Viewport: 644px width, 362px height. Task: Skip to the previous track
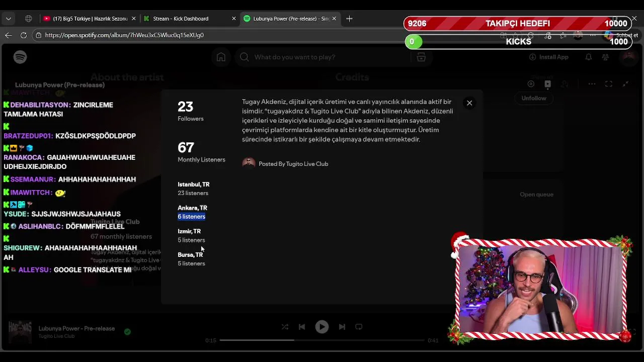[302, 327]
